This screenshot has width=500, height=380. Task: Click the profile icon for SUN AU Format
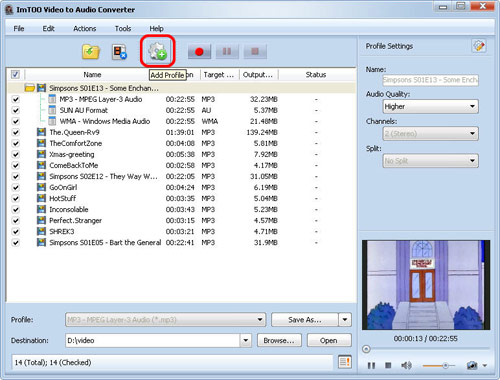point(52,110)
